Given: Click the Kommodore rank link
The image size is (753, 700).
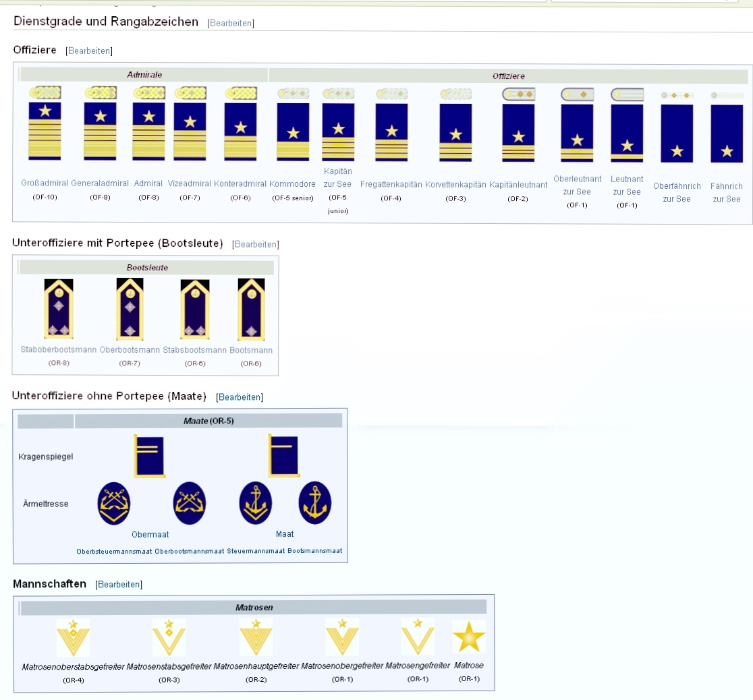Looking at the screenshot, I should [x=292, y=184].
